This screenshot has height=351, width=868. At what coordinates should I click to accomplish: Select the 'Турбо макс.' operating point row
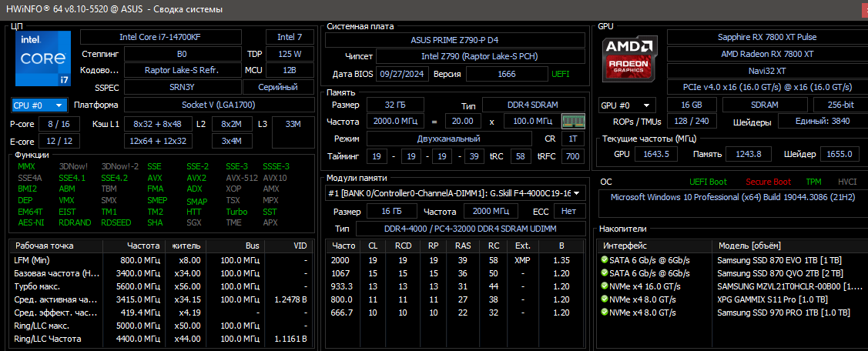[x=160, y=286]
